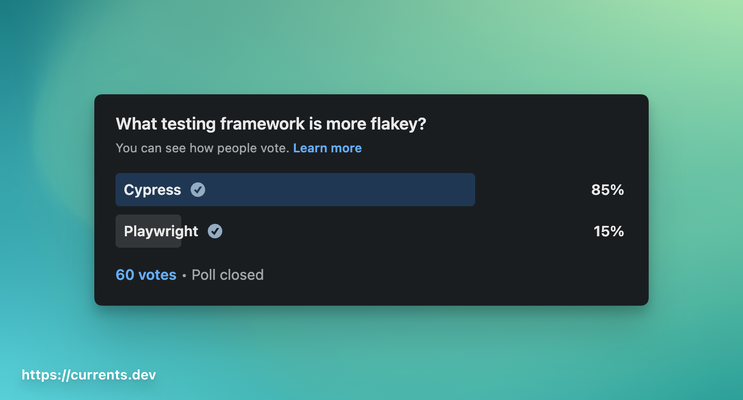
Task: Click the checkmark icon beside Playwright
Action: pyautogui.click(x=215, y=231)
